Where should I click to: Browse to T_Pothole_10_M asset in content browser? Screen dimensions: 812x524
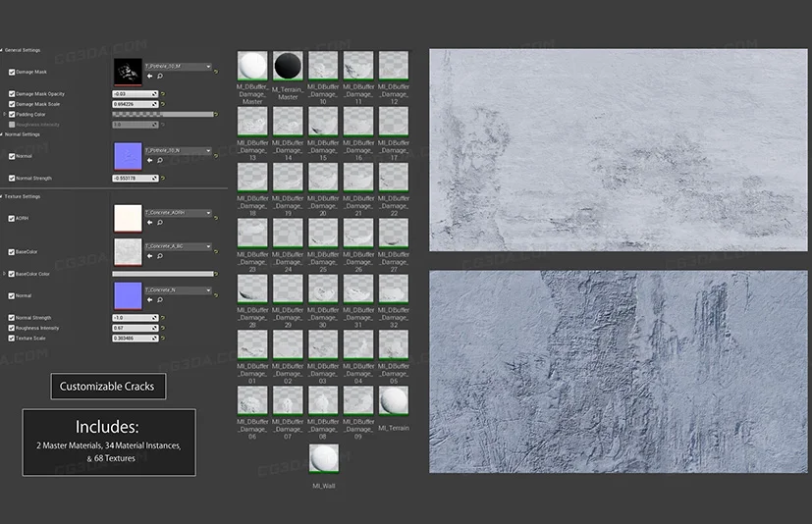pyautogui.click(x=160, y=77)
